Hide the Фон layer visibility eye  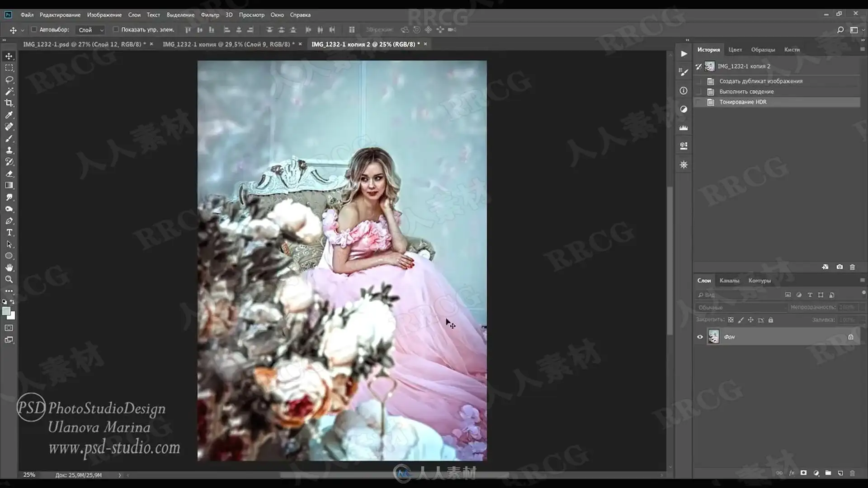700,337
